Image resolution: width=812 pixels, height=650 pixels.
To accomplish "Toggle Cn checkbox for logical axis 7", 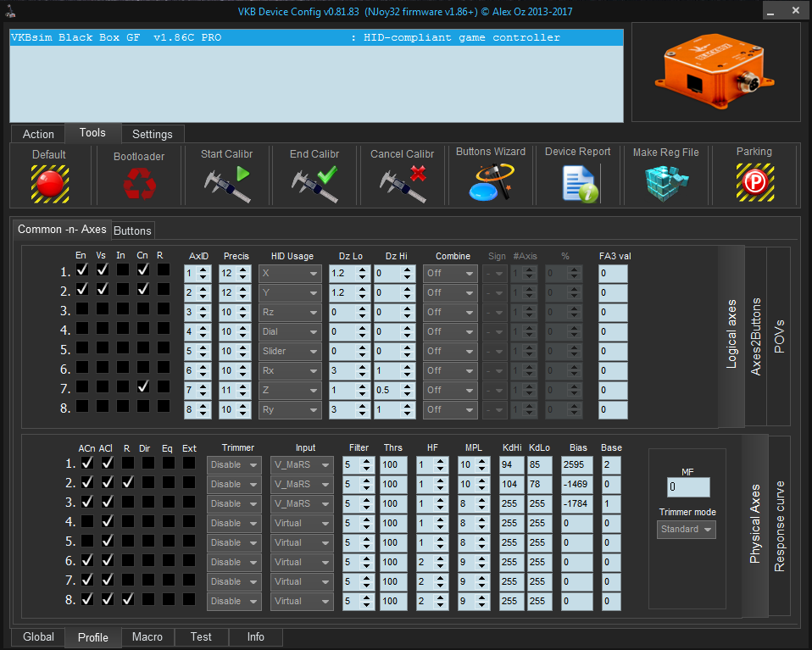I will [x=143, y=386].
